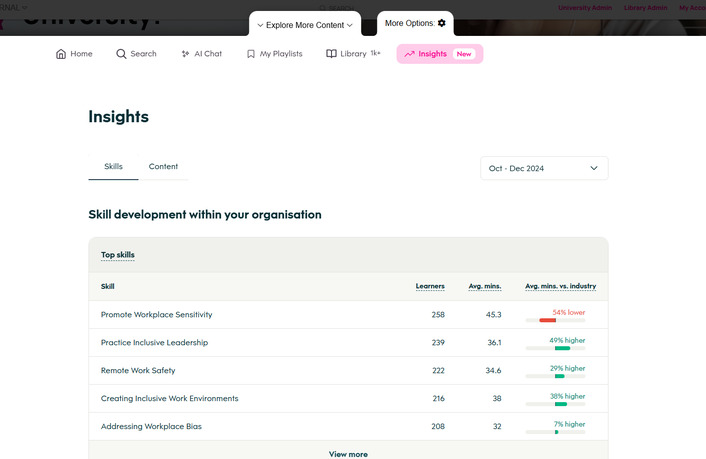This screenshot has height=459, width=706.
Task: Click the 222 learners value
Action: click(x=439, y=371)
